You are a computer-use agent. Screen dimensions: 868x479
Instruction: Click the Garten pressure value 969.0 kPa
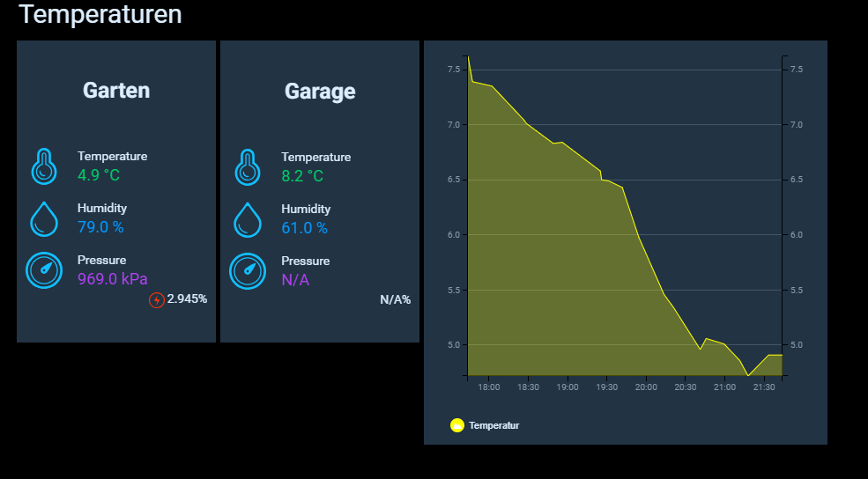point(112,279)
